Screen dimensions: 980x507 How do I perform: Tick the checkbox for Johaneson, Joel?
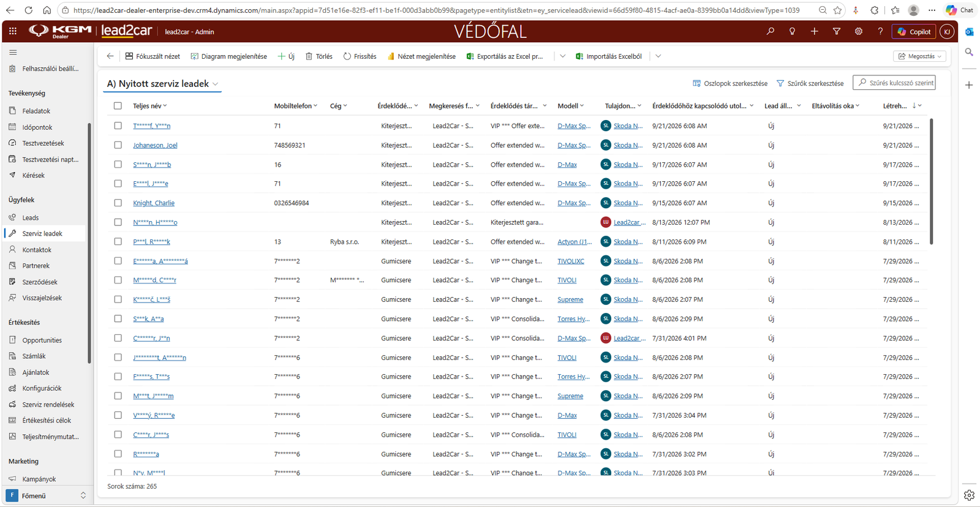118,145
